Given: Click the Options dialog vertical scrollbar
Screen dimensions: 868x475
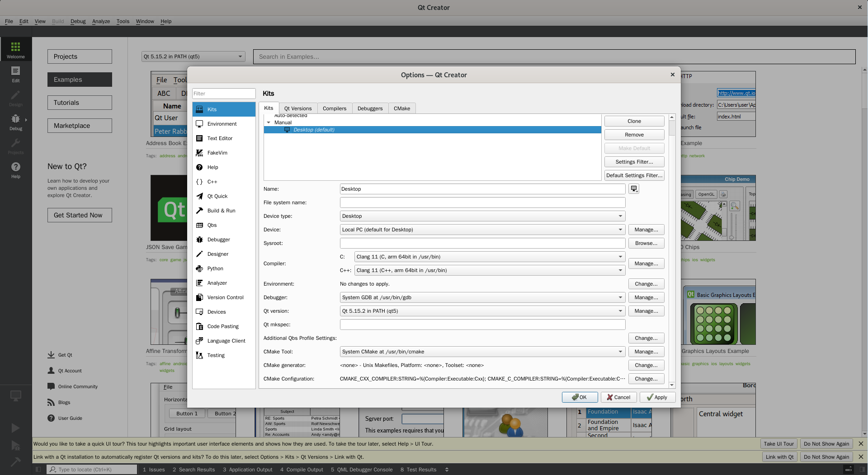Looking at the screenshot, I should click(672, 251).
